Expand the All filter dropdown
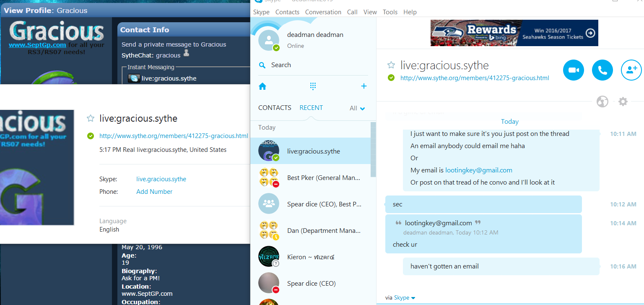644x305 pixels. point(357,108)
